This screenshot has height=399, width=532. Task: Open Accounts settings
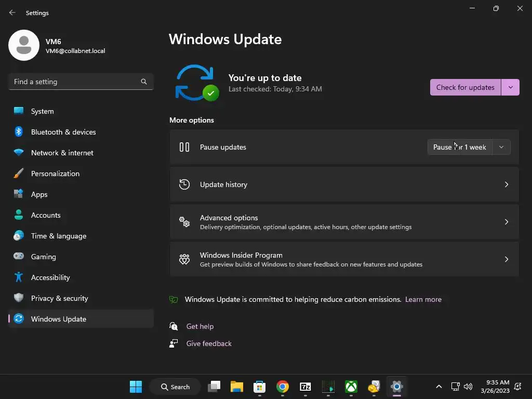point(81,215)
